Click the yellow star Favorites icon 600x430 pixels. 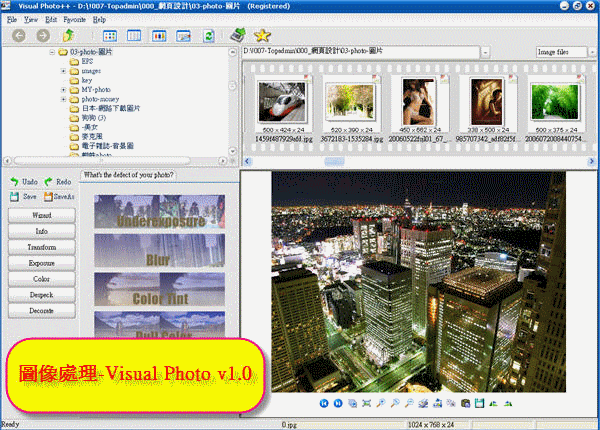[262, 36]
